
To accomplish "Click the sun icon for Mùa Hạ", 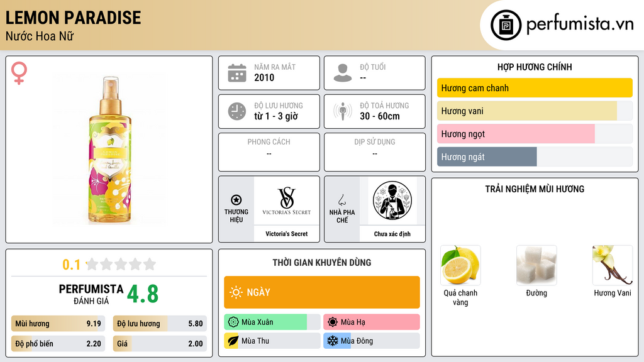I will (333, 322).
